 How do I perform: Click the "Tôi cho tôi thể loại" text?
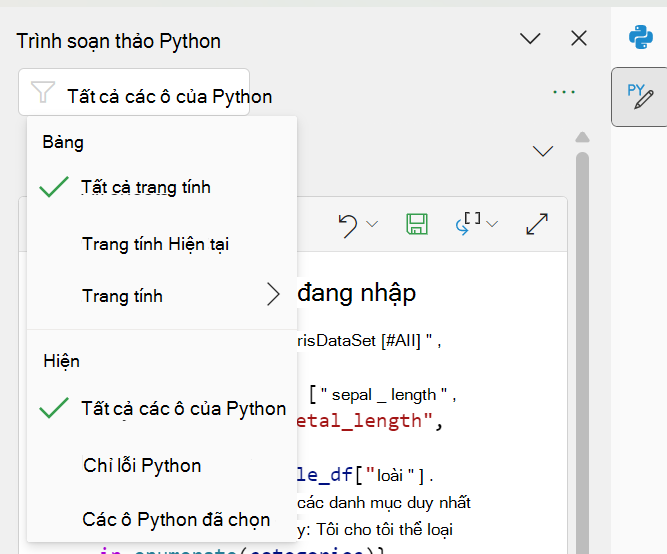pos(385,530)
